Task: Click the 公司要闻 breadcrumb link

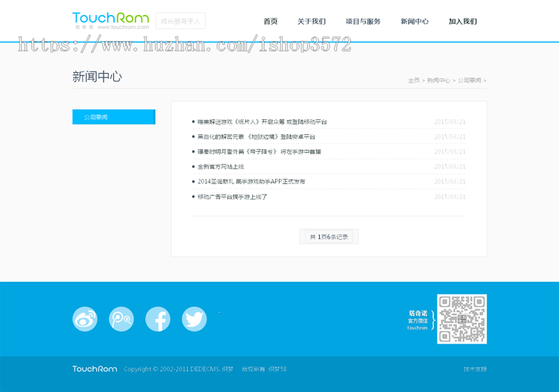Action: (x=469, y=80)
